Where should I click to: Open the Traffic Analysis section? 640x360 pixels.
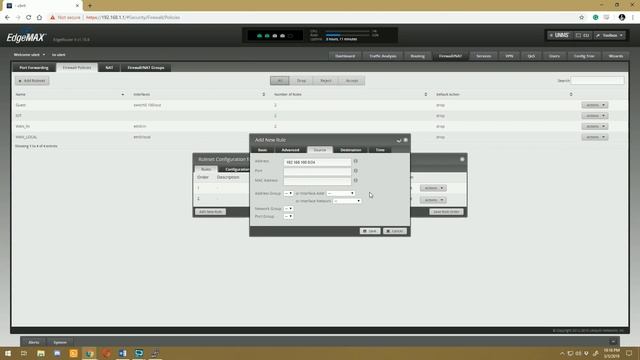click(383, 56)
